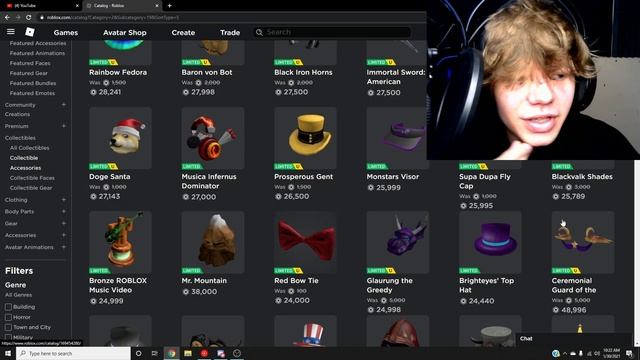Screen dimensions: 640x360
Task: Click the search magnifier icon in Roblox navbar
Action: pyautogui.click(x=259, y=32)
